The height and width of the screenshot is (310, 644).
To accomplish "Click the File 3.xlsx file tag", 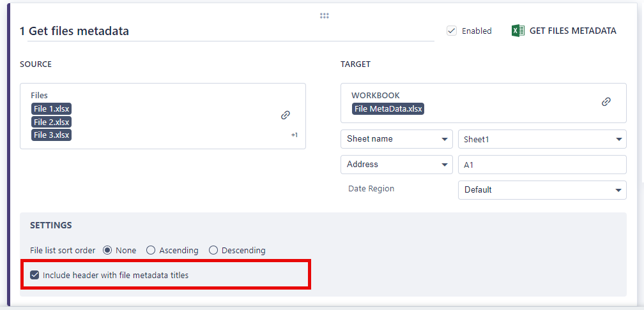I will point(52,135).
